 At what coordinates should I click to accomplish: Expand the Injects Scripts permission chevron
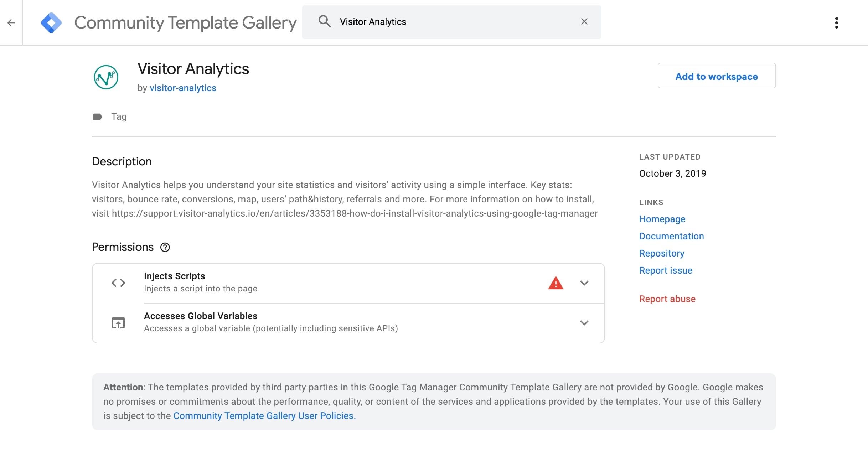(584, 283)
